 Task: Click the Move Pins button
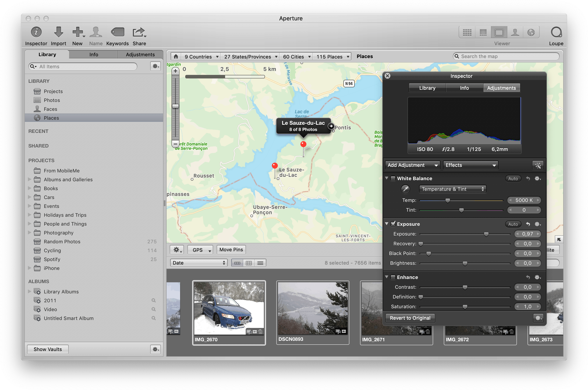coord(231,250)
